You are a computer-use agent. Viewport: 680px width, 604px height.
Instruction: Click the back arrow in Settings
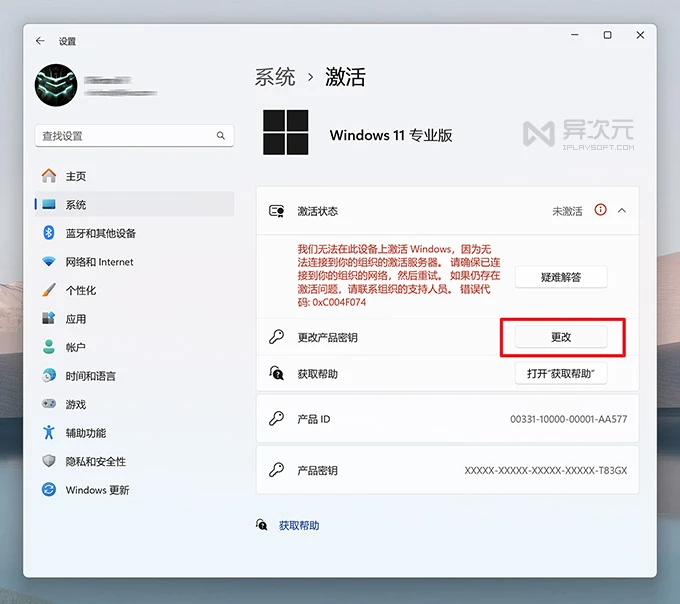coord(40,41)
